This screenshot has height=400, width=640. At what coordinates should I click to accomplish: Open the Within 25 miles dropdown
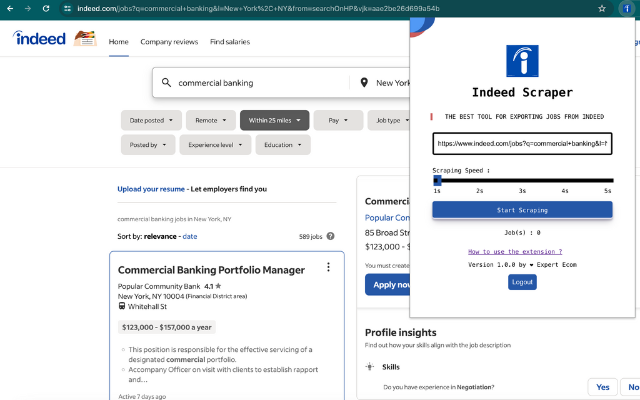(275, 120)
